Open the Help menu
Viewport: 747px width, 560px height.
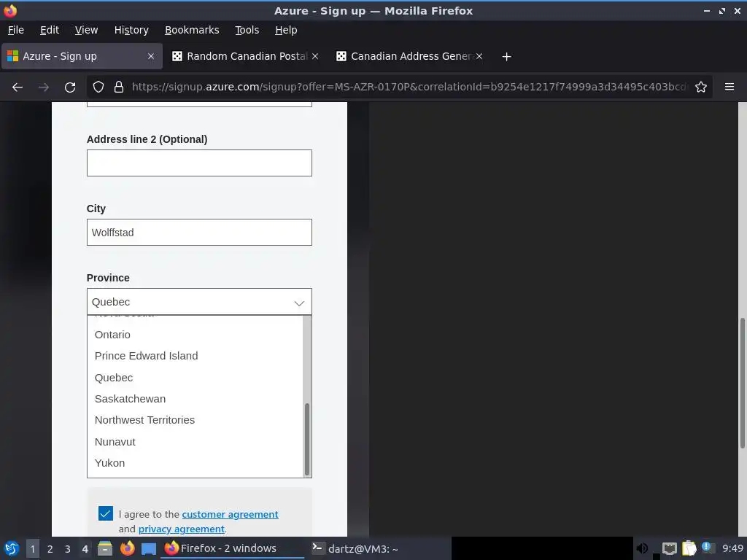tap(286, 30)
